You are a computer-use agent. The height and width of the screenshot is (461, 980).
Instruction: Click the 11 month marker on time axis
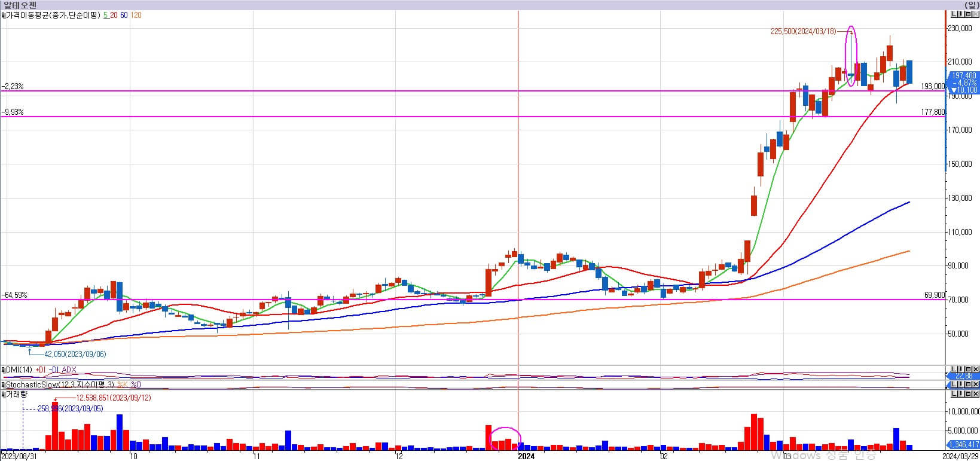point(257,456)
